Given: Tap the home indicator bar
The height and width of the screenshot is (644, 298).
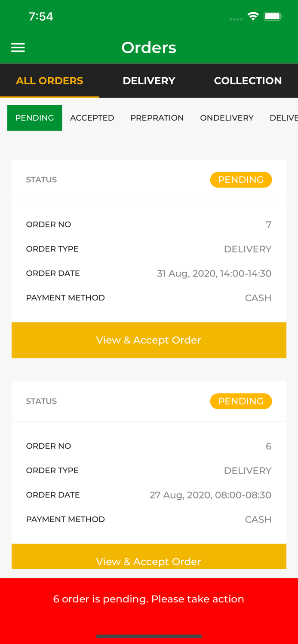Looking at the screenshot, I should pyautogui.click(x=149, y=636).
